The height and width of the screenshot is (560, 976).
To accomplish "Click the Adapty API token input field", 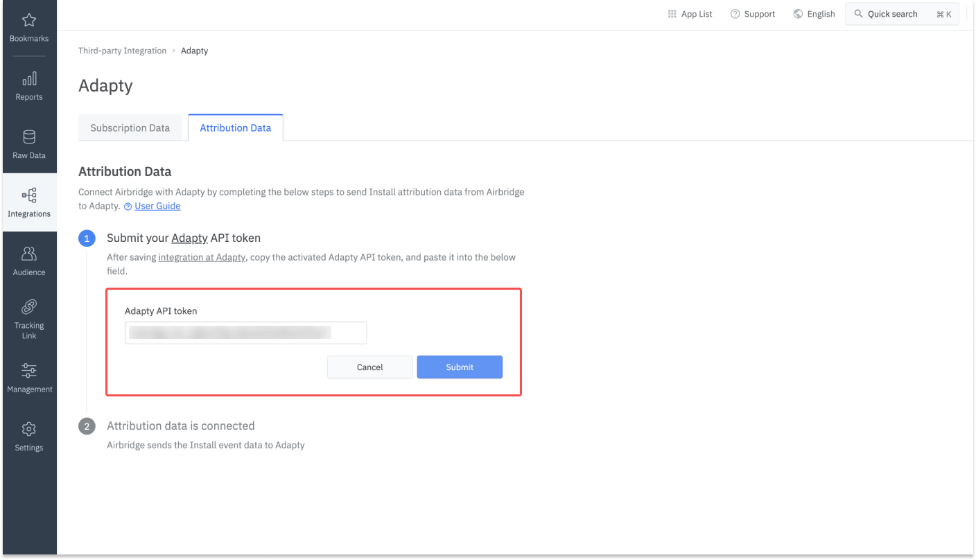I will click(246, 333).
